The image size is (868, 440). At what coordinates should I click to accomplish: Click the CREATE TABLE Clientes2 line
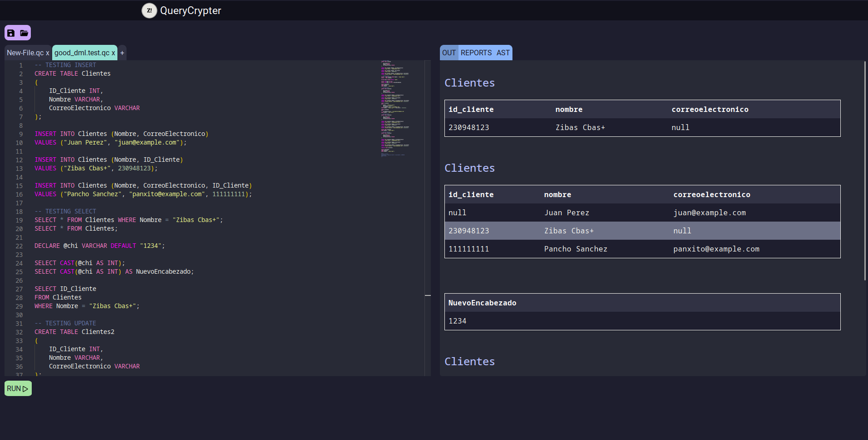click(74, 332)
